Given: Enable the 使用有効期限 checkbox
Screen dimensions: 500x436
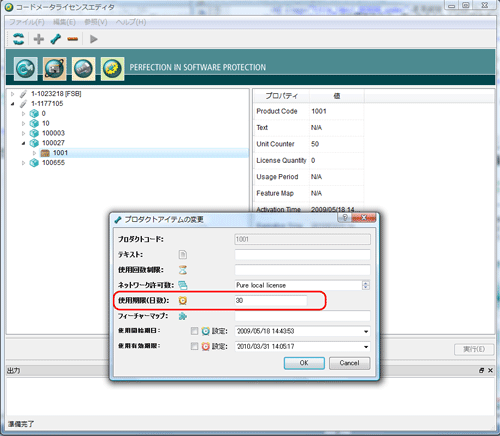Looking at the screenshot, I should (194, 346).
